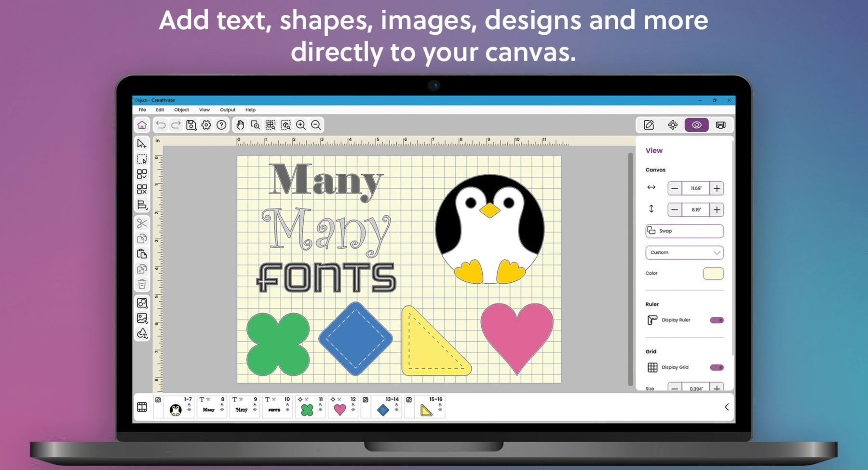Click the Swap canvas dimensions button
868x470 pixels.
pyautogui.click(x=684, y=231)
